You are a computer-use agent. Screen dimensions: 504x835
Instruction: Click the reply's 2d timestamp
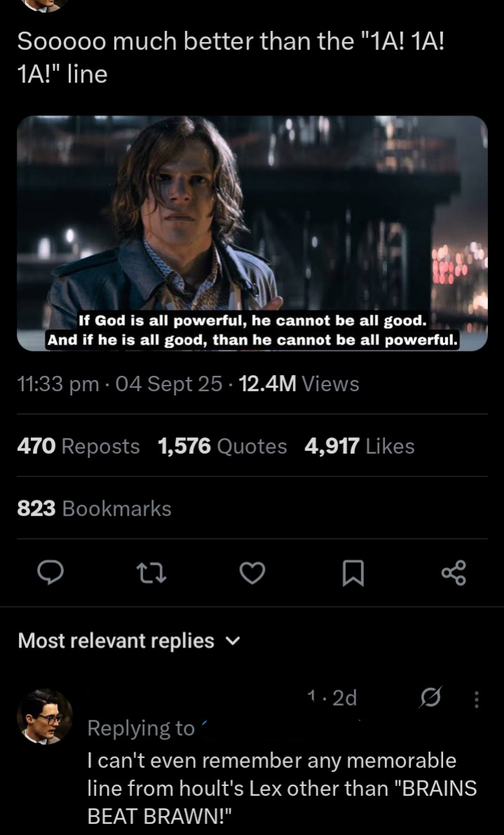[344, 698]
